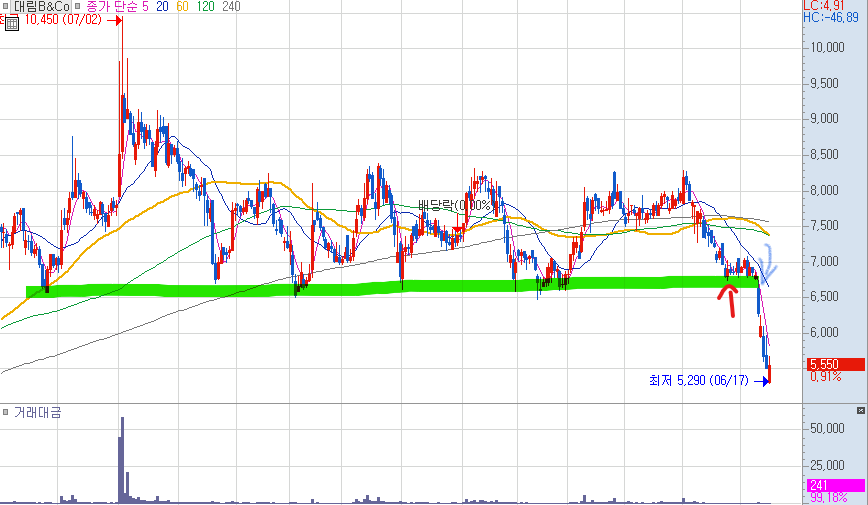
Task: Select the 60-day moving average label
Action: coord(182,7)
